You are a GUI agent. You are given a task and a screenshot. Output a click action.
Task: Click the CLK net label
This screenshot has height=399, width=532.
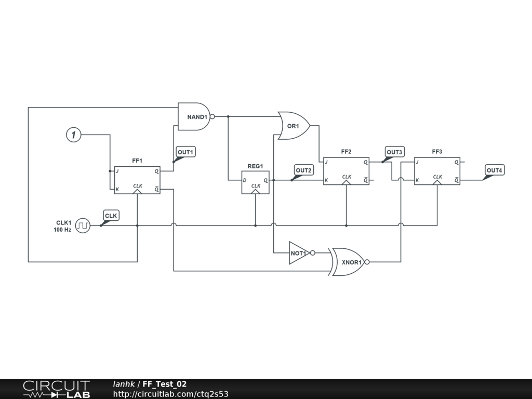click(111, 216)
